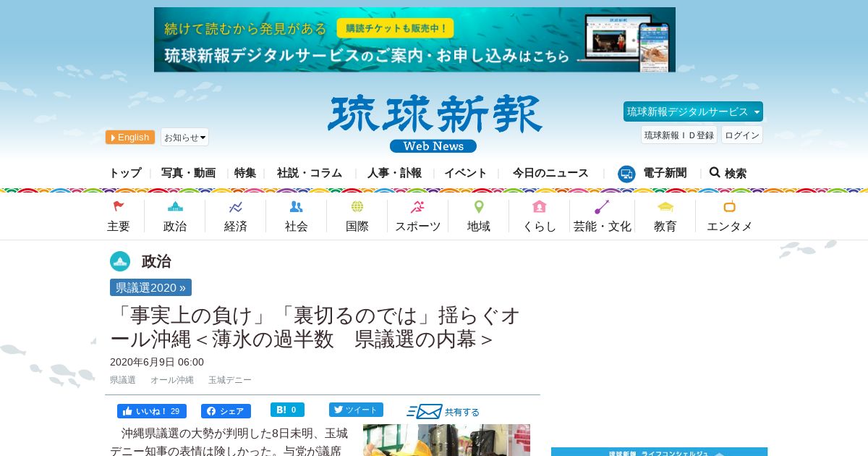The width and height of the screenshot is (868, 456).
Task: Open the 社会 category people icon
Action: 296,207
